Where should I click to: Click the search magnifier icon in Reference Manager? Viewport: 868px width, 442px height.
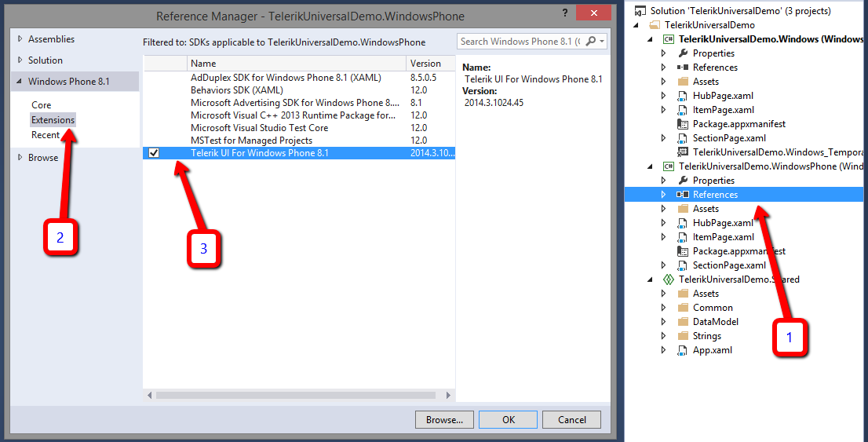[x=591, y=41]
